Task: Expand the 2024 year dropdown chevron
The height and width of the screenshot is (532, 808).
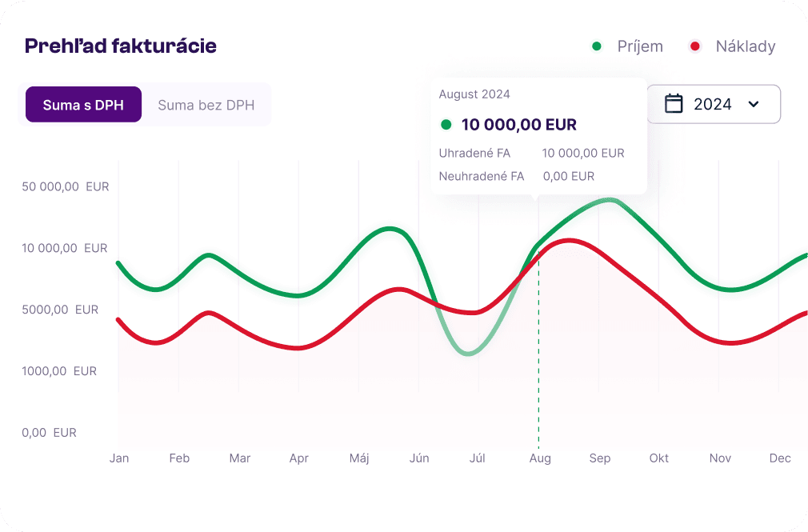Action: (x=753, y=104)
